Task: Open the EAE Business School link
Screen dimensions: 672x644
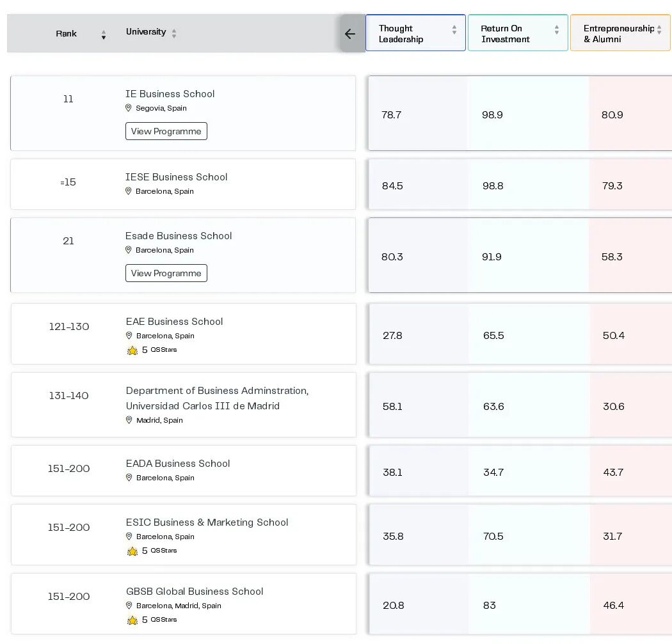Action: [x=175, y=322]
